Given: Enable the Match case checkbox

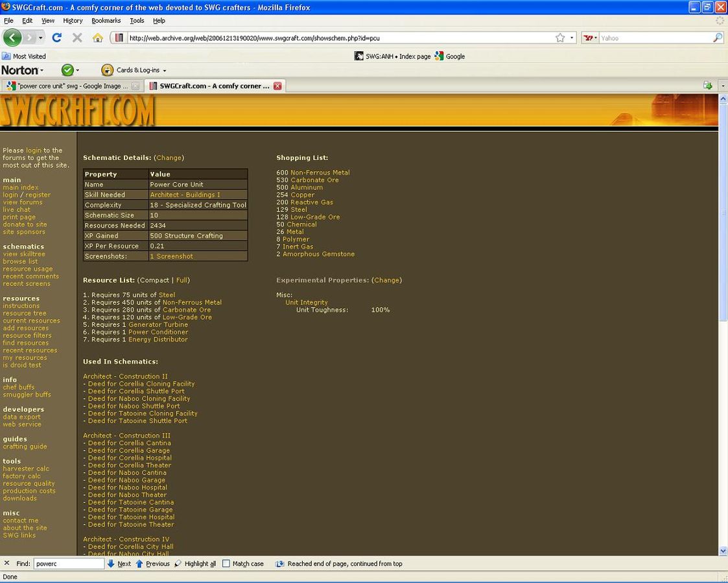Looking at the screenshot, I should (226, 564).
